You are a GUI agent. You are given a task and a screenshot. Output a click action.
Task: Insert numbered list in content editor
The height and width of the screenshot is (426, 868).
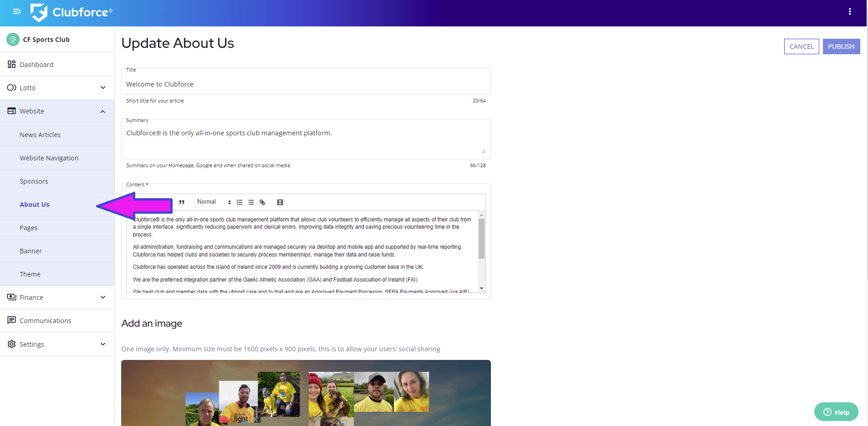tap(240, 202)
